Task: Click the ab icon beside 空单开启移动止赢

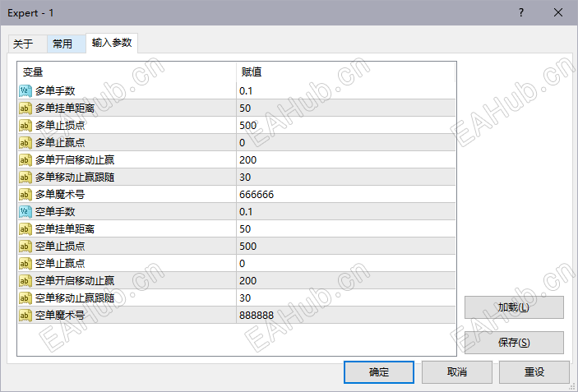Action: (25, 281)
